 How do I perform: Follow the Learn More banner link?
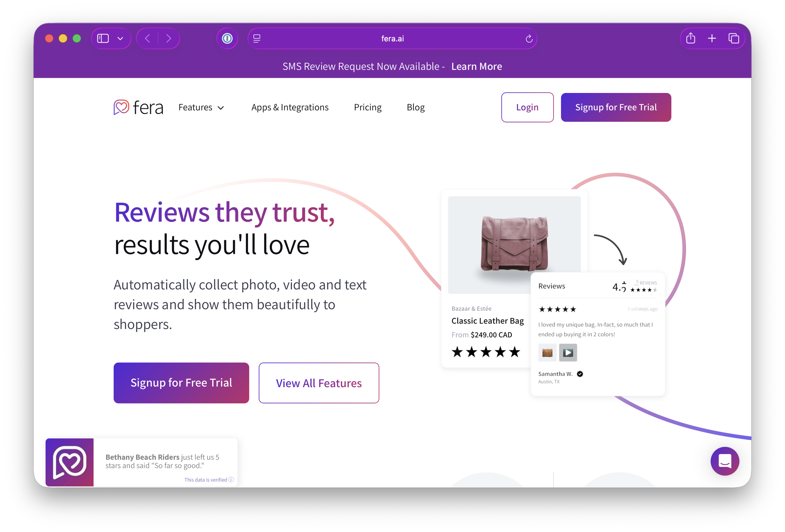click(477, 67)
